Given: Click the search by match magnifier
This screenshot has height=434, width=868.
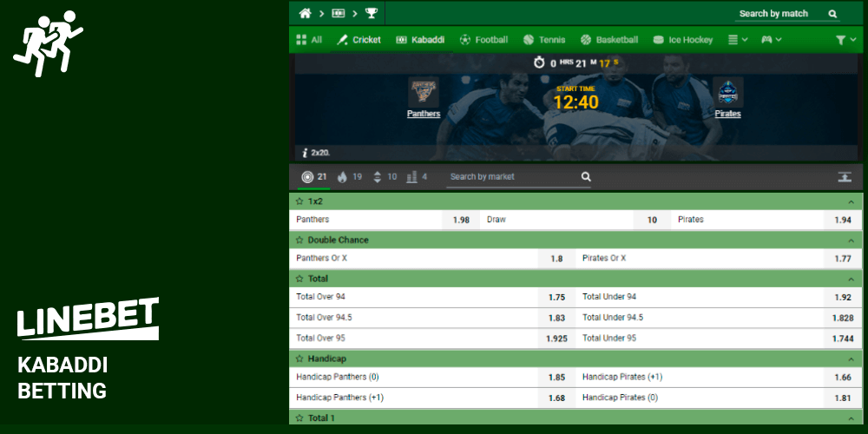Looking at the screenshot, I should pos(832,14).
